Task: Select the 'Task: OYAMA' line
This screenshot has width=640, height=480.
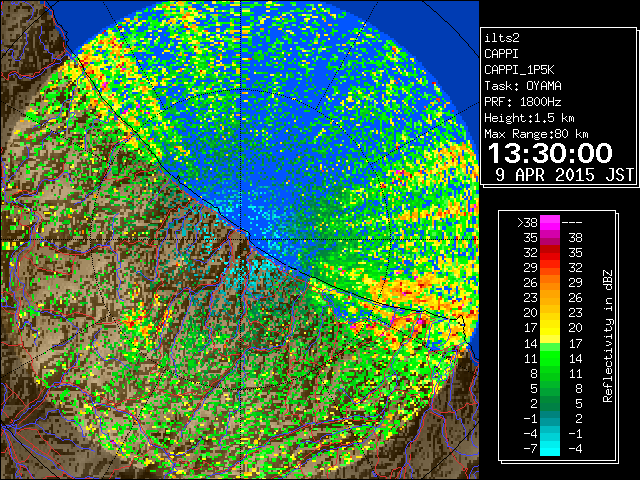Action: click(x=523, y=86)
